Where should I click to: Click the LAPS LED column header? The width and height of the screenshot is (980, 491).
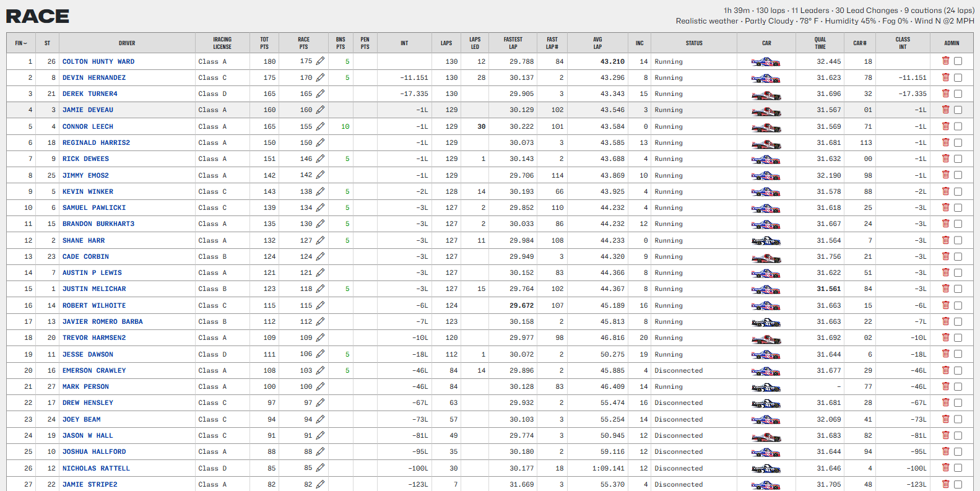coord(475,43)
